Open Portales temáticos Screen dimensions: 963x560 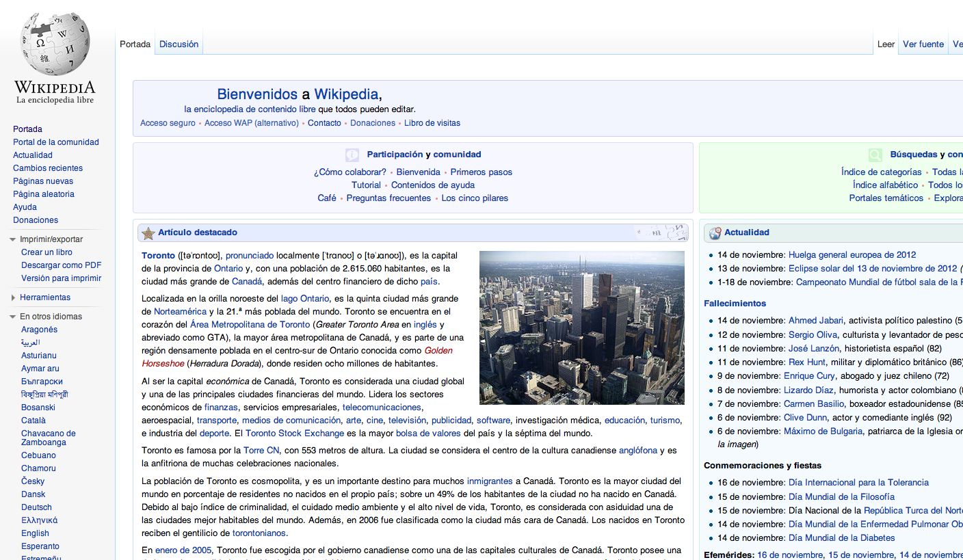click(886, 198)
